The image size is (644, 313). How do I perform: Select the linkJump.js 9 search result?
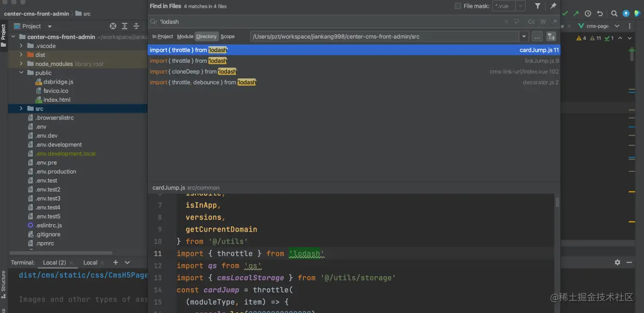point(354,61)
